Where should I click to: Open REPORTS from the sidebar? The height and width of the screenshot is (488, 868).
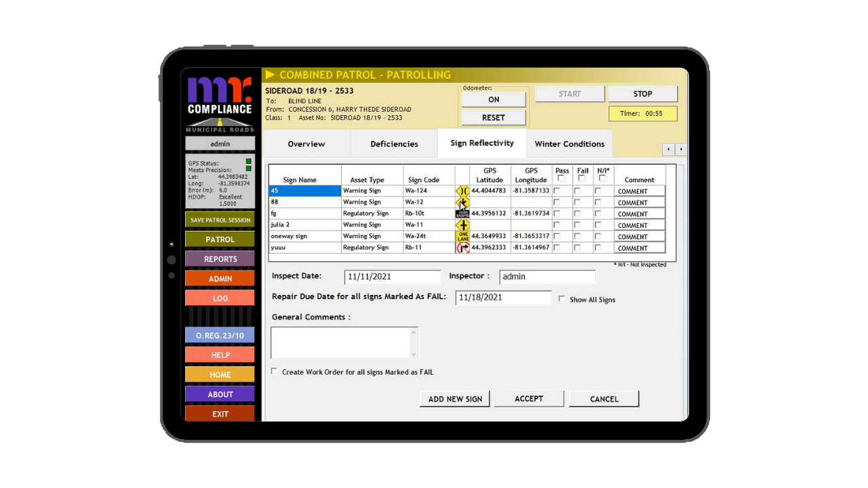point(220,259)
